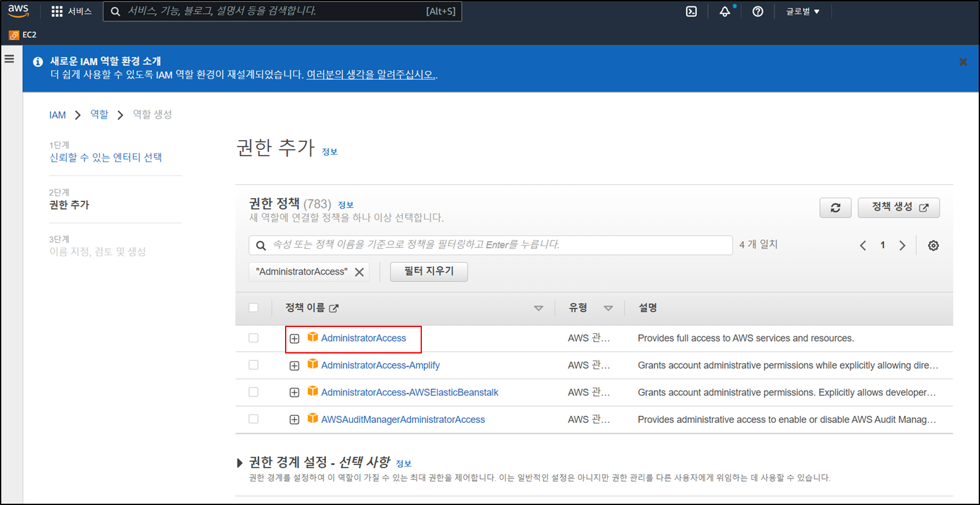Check the AdministratorAccess policy checkbox
This screenshot has width=980, height=505.
(254, 338)
